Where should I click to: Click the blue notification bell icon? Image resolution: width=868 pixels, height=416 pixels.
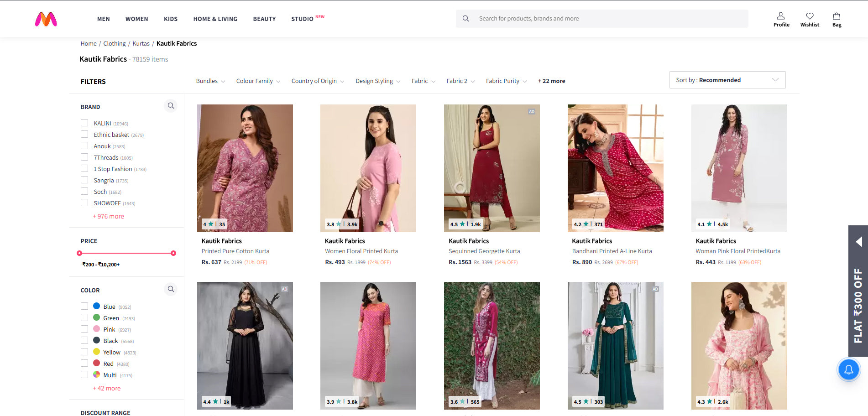click(x=848, y=369)
